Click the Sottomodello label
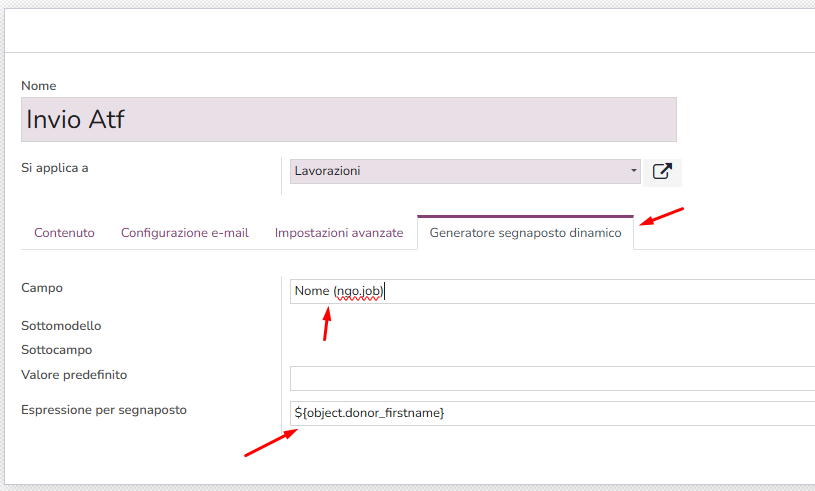 61,326
